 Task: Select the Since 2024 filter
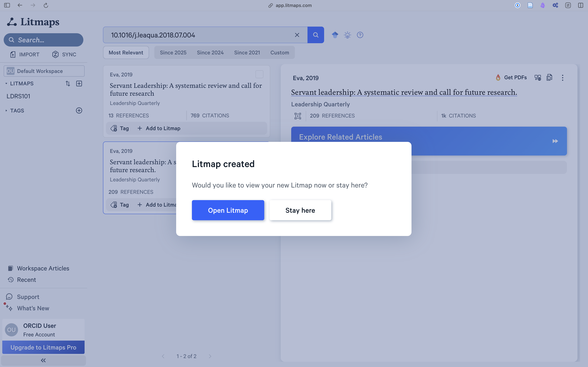210,52
